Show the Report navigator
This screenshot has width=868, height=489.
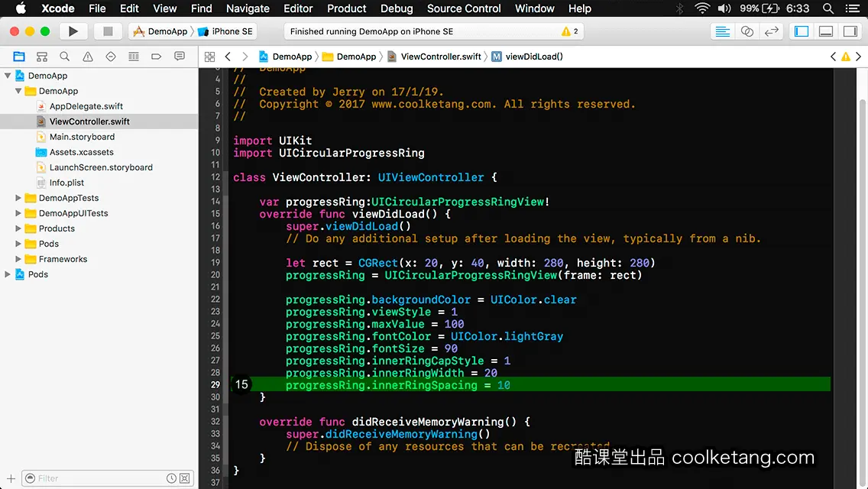click(x=180, y=57)
